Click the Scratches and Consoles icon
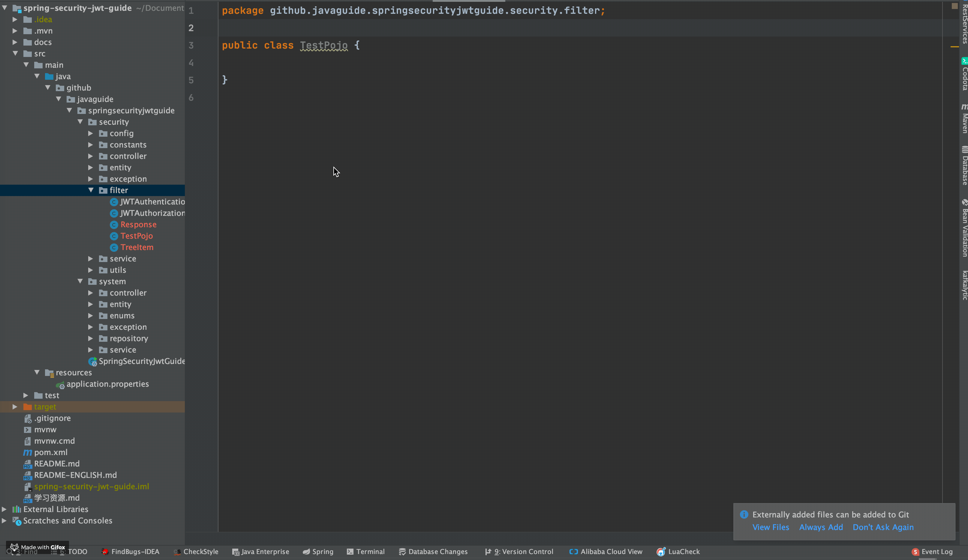The height and width of the screenshot is (560, 968). point(17,521)
